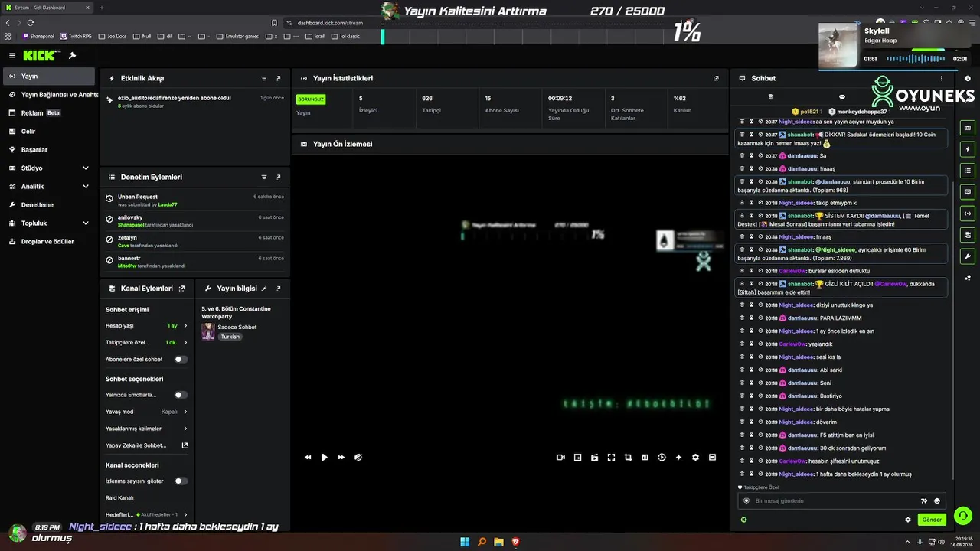Click the Unban Request moderation entry
This screenshot has height=551, width=980.
(x=195, y=201)
